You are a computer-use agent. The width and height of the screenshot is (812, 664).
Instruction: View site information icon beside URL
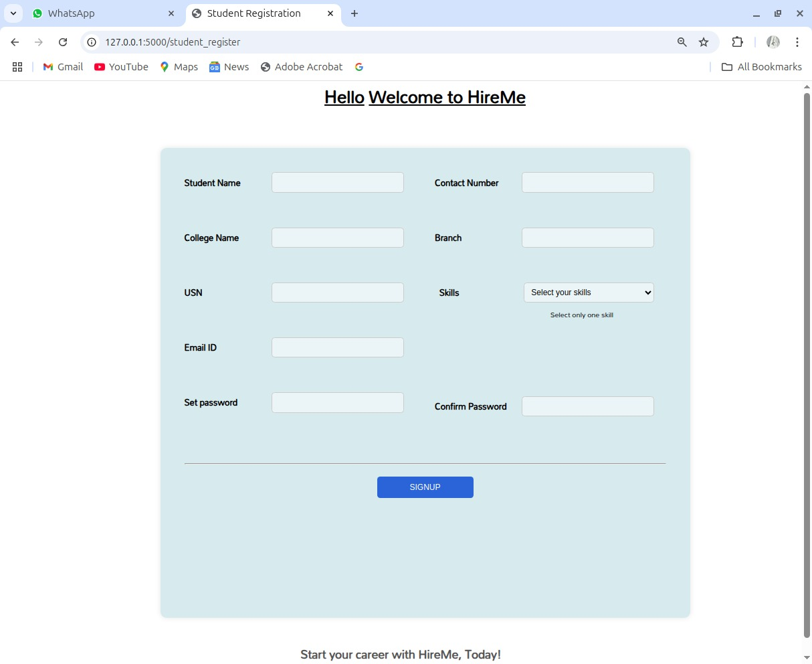pyautogui.click(x=92, y=42)
